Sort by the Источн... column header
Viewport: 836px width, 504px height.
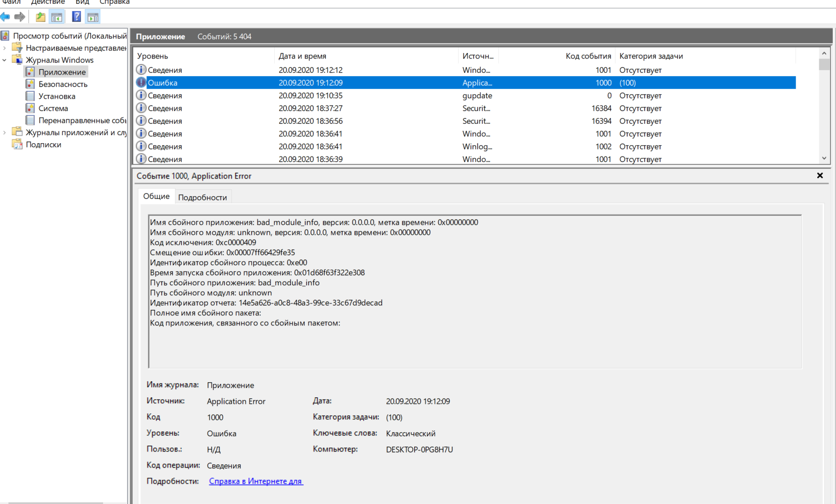pyautogui.click(x=478, y=56)
